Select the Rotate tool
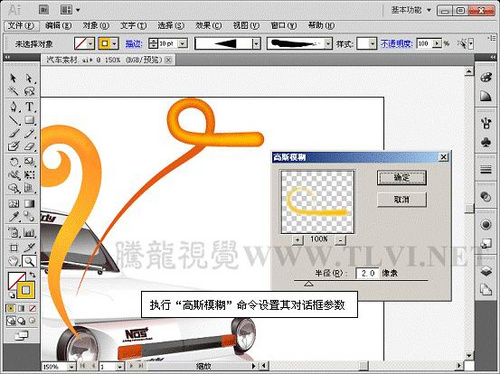Viewport: 500px width, 374px height. click(x=14, y=162)
